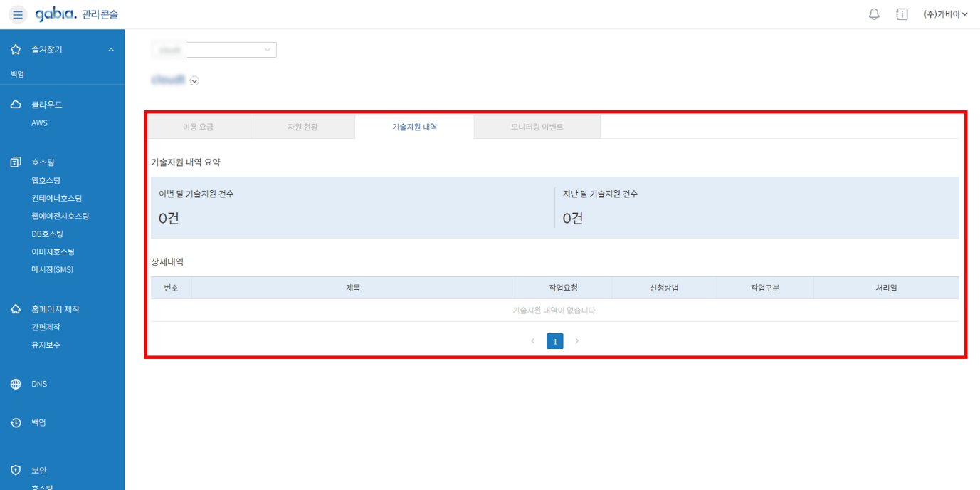Collapse the 즐겨찾기 section chevron

111,50
